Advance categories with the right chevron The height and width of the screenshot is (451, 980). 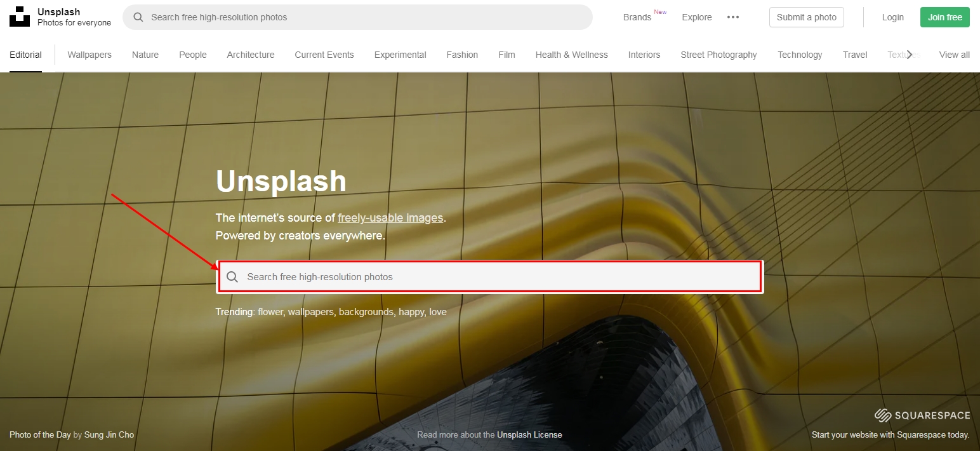910,55
